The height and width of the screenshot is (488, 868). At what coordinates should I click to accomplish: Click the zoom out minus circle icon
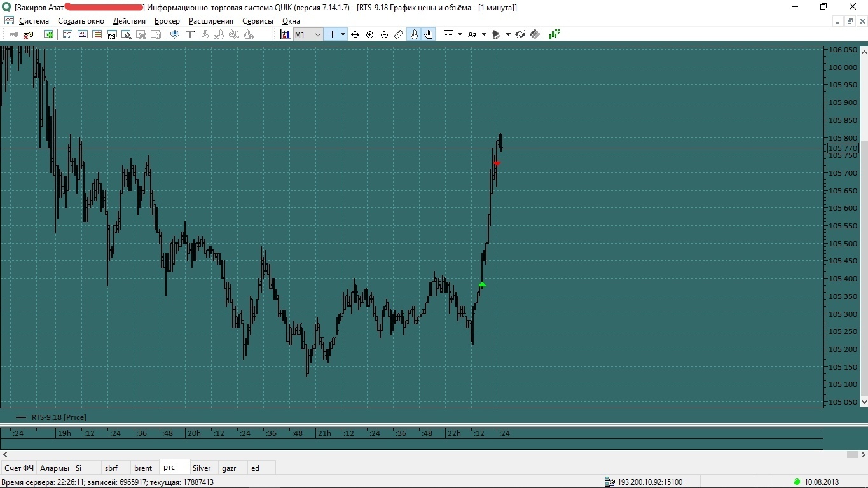[x=385, y=34]
